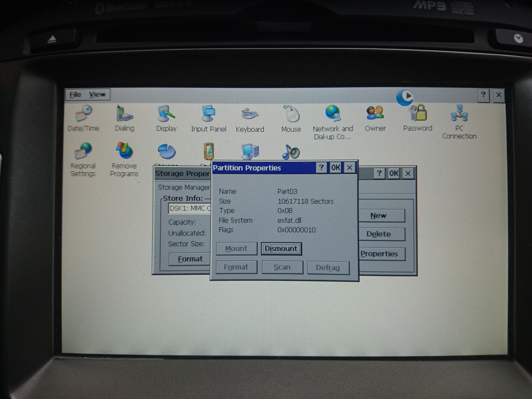Close the Storage Properties window
Image resolution: width=532 pixels, height=399 pixels.
pos(408,173)
